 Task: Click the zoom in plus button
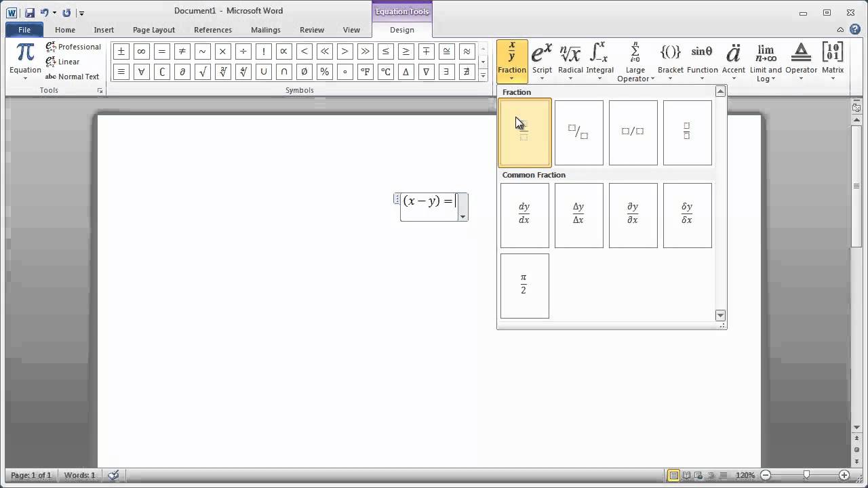click(844, 475)
